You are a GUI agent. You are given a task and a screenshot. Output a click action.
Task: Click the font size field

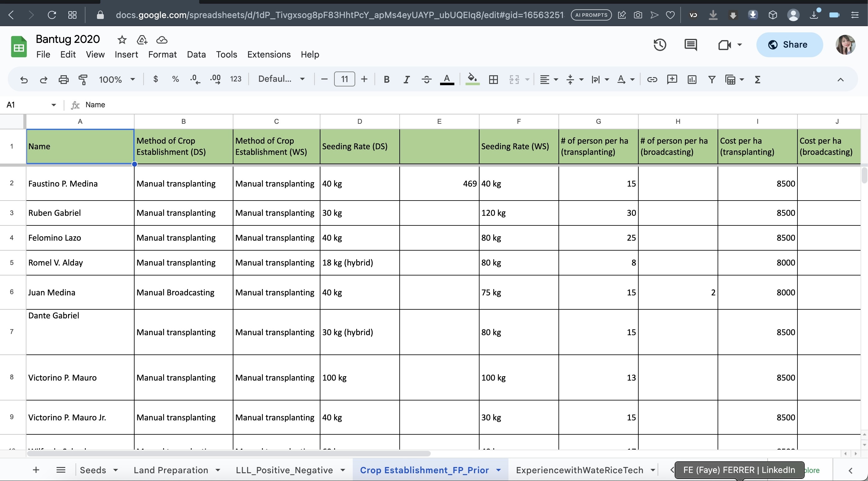click(344, 79)
